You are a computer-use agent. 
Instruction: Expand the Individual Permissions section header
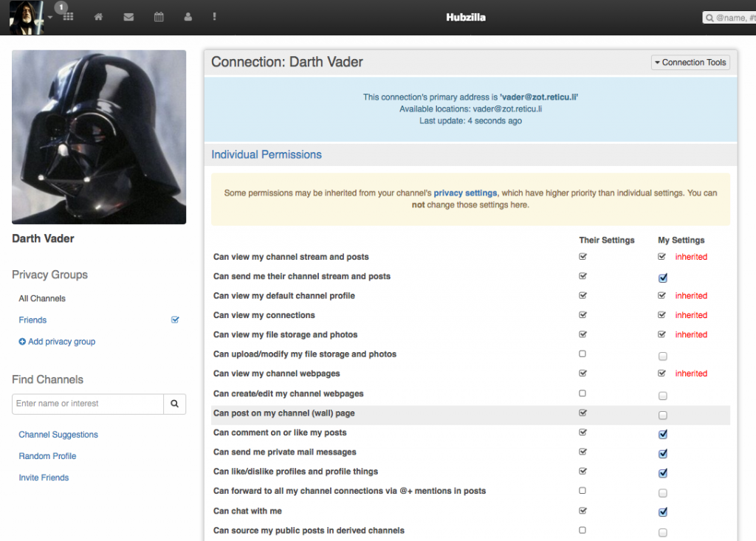pyautogui.click(x=267, y=155)
